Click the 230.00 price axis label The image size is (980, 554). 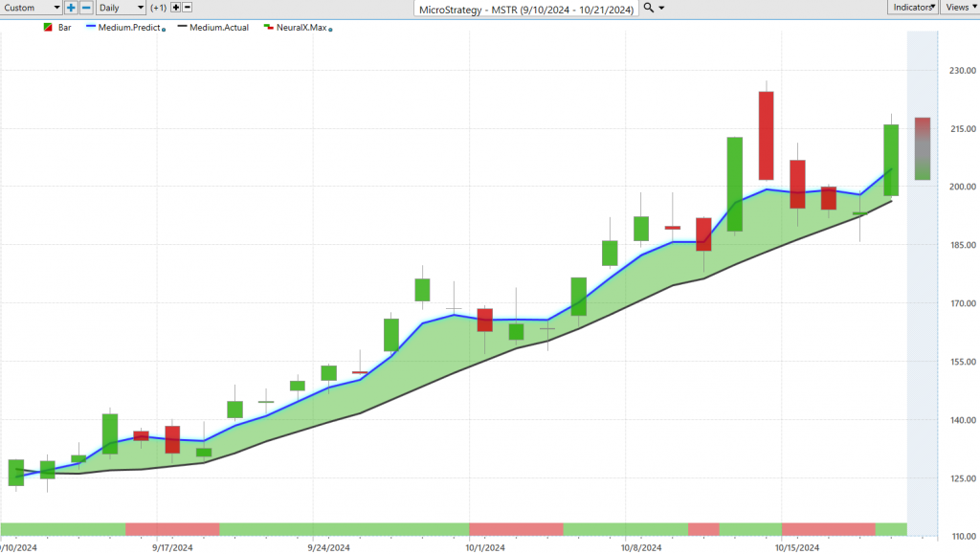pyautogui.click(x=963, y=71)
